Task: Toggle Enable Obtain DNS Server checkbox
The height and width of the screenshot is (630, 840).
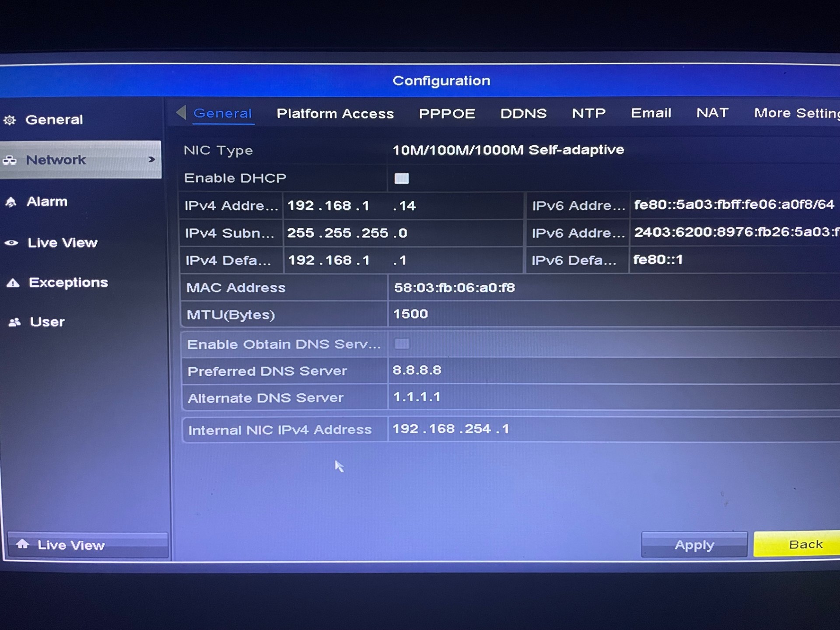Action: [x=402, y=344]
